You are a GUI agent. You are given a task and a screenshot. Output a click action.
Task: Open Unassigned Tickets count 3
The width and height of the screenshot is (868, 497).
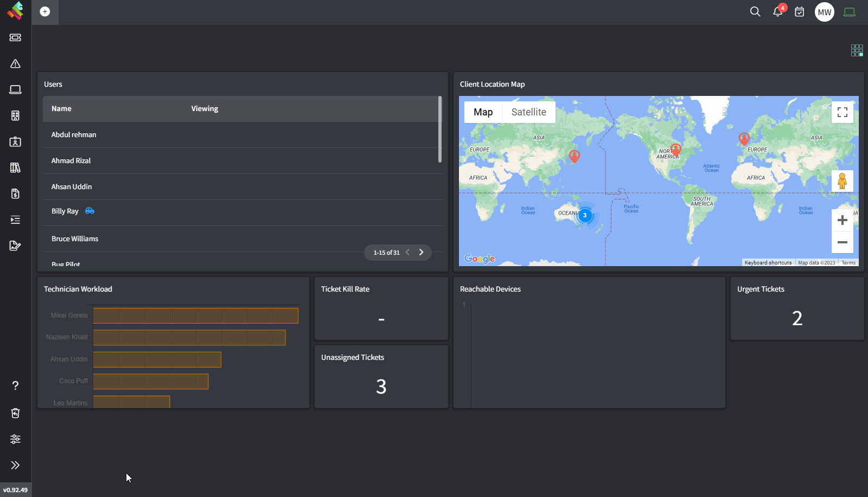coord(381,387)
